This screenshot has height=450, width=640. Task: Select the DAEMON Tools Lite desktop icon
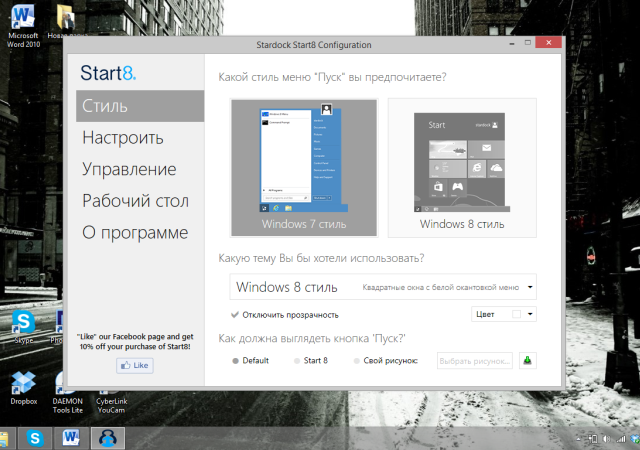[67, 393]
